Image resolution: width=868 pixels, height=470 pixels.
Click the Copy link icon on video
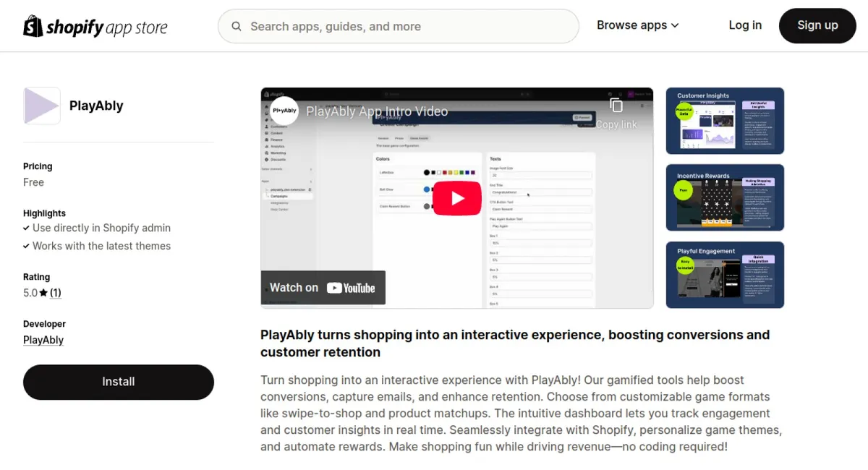(616, 113)
